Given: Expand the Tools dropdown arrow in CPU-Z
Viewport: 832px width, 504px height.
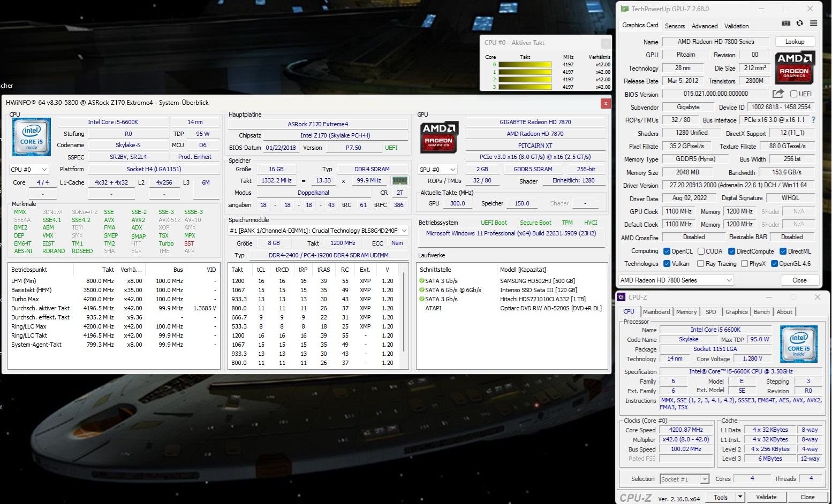Looking at the screenshot, I should pyautogui.click(x=740, y=497).
